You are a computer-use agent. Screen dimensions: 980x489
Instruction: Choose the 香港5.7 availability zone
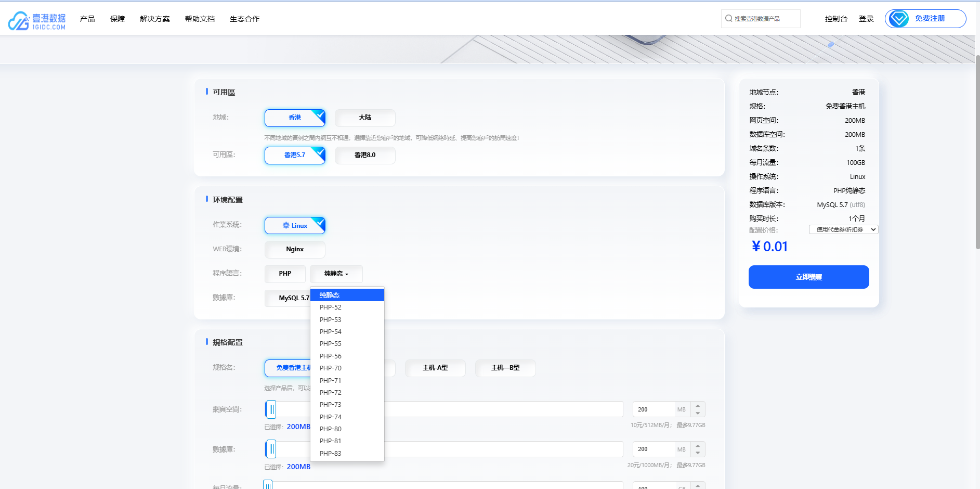295,155
